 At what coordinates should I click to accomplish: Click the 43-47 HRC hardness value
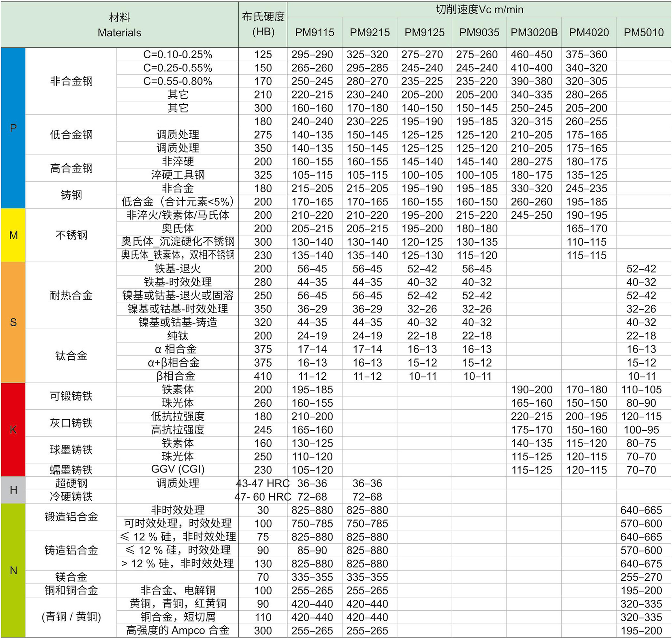click(x=262, y=483)
